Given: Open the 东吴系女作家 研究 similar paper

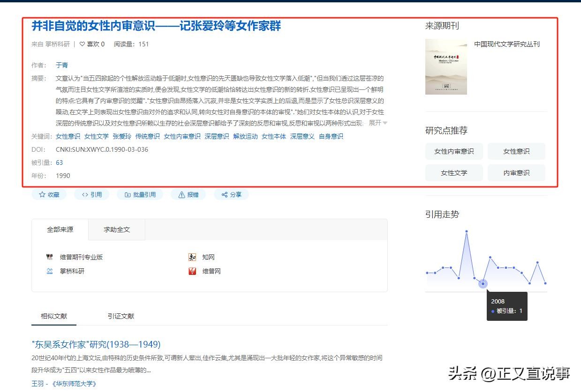Looking at the screenshot, I should (x=96, y=345).
